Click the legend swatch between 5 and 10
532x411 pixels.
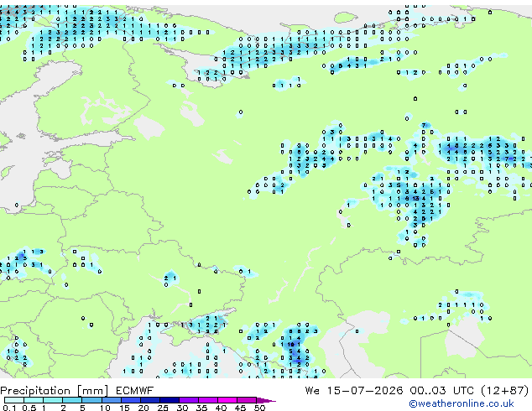point(91,400)
